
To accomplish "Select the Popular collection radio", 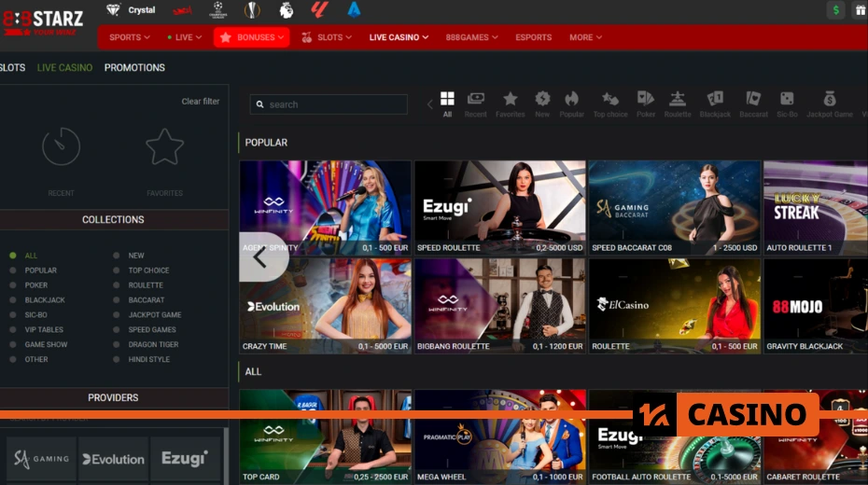I will point(13,270).
